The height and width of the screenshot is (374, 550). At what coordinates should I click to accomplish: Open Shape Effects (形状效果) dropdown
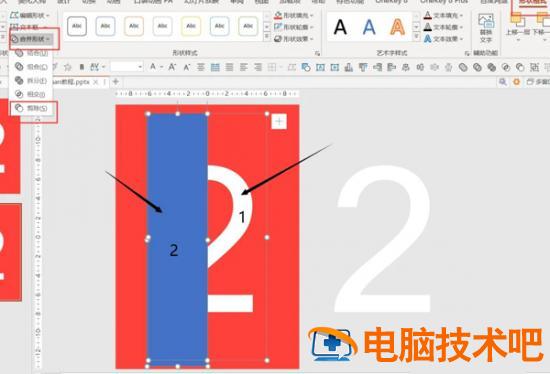(x=294, y=39)
